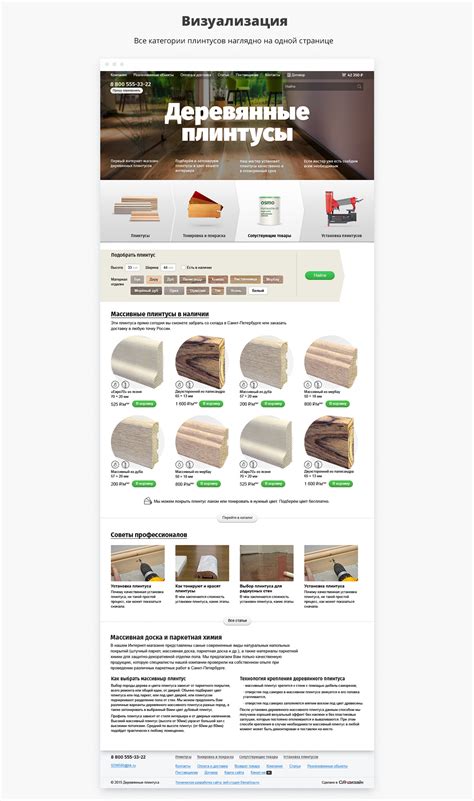This screenshot has height=801, width=474.
Task: Select the Моренный дуб material chip
Action: pyautogui.click(x=147, y=291)
